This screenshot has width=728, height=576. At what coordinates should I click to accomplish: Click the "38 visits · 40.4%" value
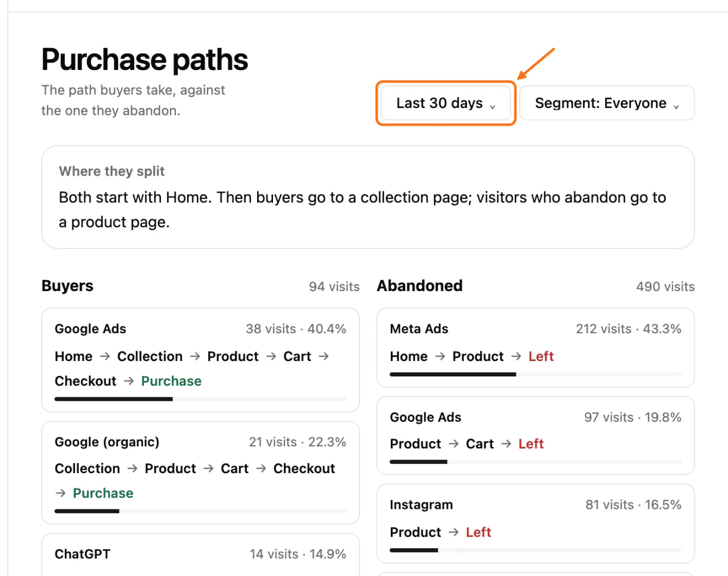pyautogui.click(x=296, y=329)
